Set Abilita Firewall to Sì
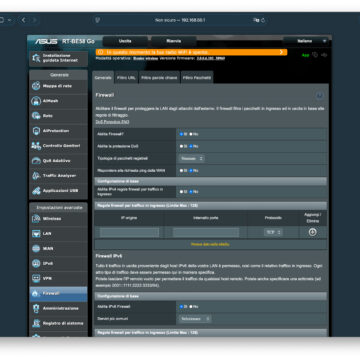The width and height of the screenshot is (360, 360). 182,134
